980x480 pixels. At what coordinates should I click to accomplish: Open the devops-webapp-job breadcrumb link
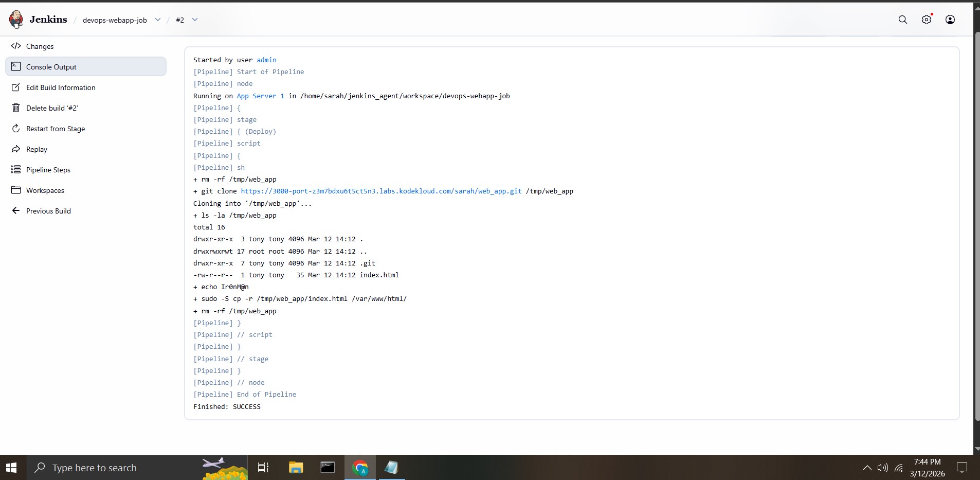click(x=115, y=20)
